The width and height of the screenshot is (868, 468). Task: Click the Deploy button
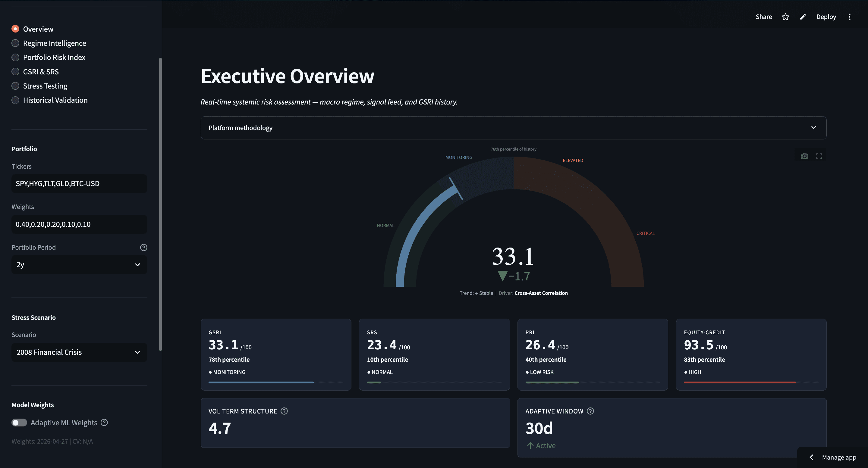point(826,17)
